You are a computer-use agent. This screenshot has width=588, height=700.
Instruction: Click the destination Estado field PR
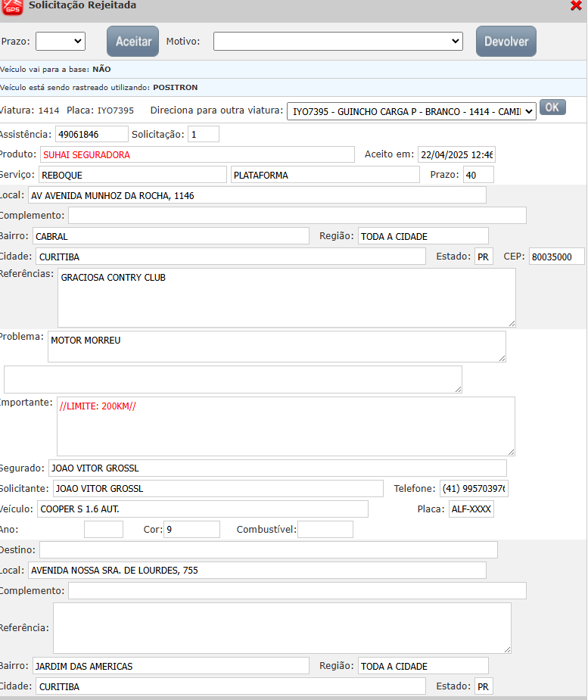[x=484, y=686]
